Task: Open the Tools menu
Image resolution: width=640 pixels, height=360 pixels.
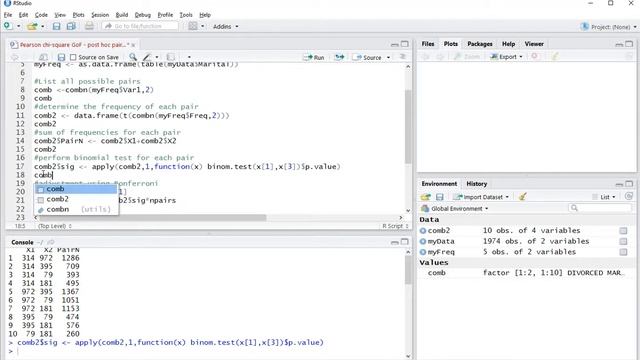Action: click(186, 15)
